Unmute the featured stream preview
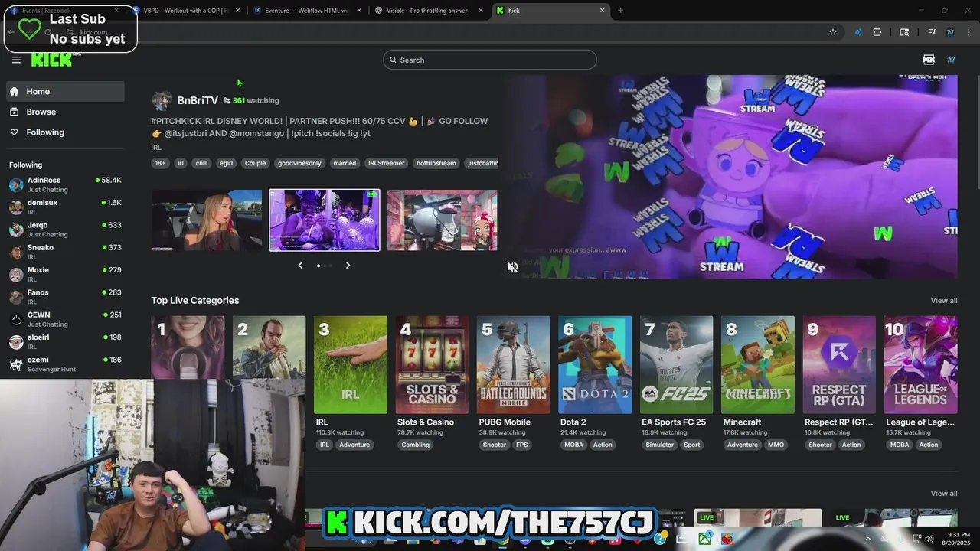The width and height of the screenshot is (980, 551). pyautogui.click(x=513, y=266)
